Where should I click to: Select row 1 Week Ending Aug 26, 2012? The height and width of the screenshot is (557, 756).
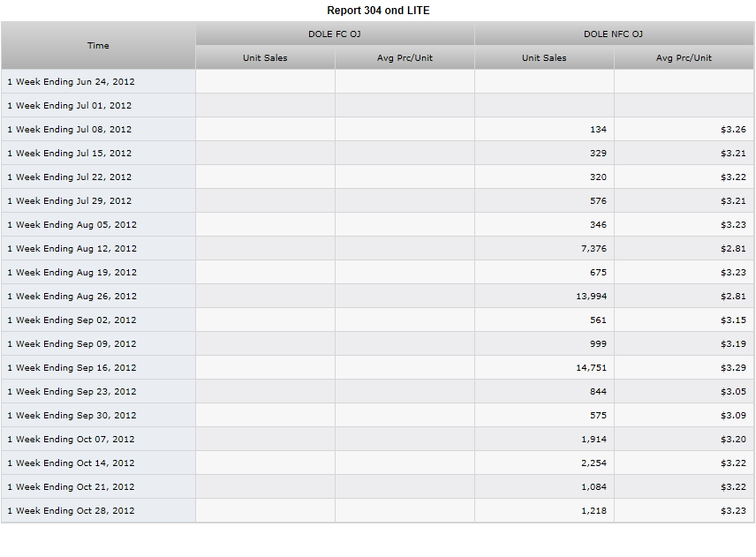pyautogui.click(x=377, y=296)
